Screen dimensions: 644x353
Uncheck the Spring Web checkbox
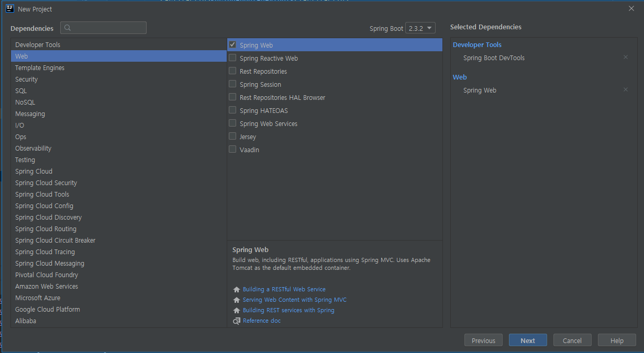pos(232,45)
